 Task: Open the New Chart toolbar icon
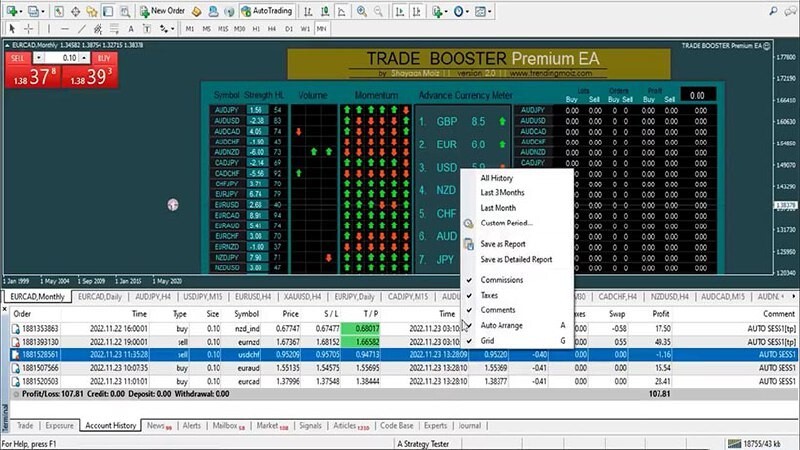pyautogui.click(x=11, y=11)
